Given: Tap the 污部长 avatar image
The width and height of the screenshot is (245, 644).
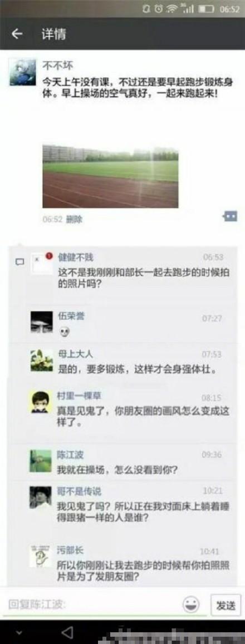Looking at the screenshot, I should point(41,557).
